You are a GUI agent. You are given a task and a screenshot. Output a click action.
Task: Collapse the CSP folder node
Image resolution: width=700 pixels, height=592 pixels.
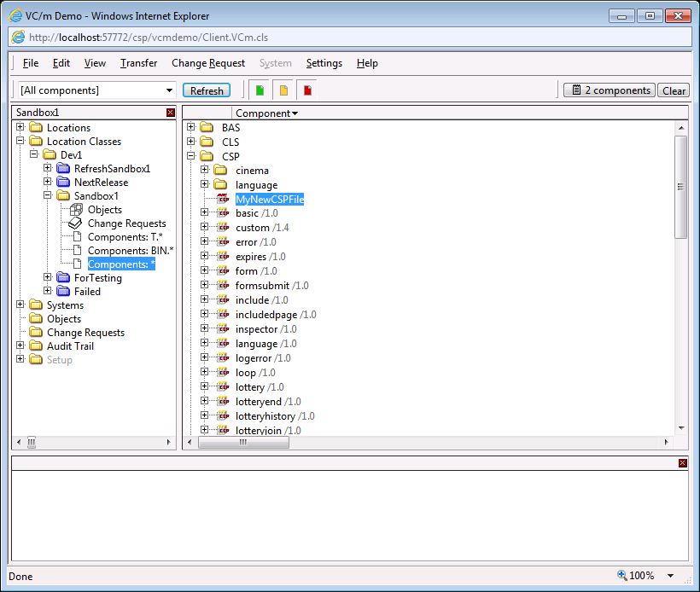pos(191,156)
